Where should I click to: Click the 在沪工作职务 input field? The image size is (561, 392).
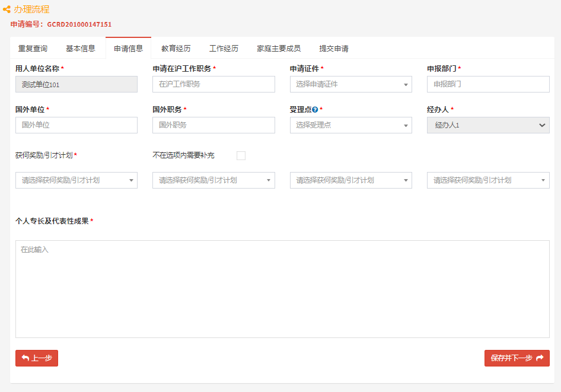click(213, 84)
